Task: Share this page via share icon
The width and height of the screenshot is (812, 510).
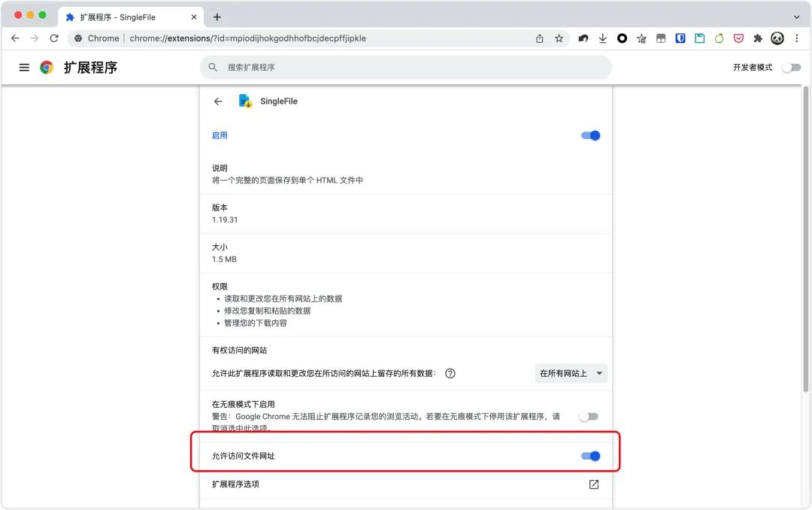Action: pos(540,38)
